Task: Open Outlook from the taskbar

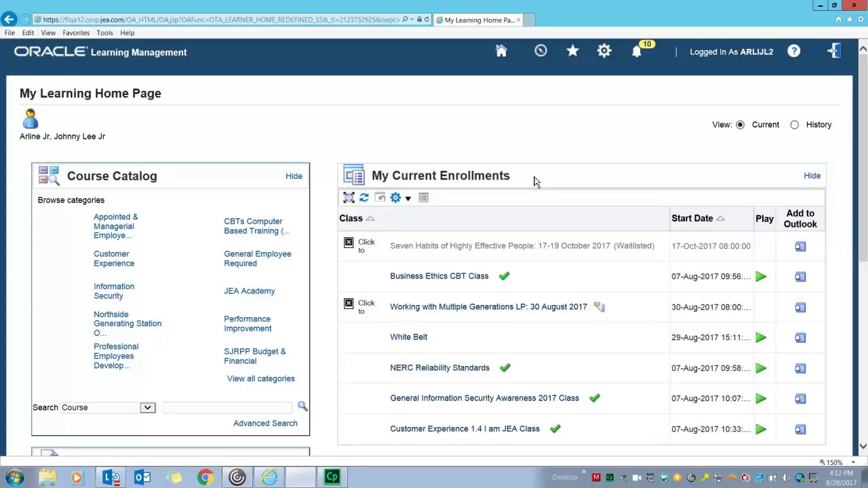Action: pos(142,477)
